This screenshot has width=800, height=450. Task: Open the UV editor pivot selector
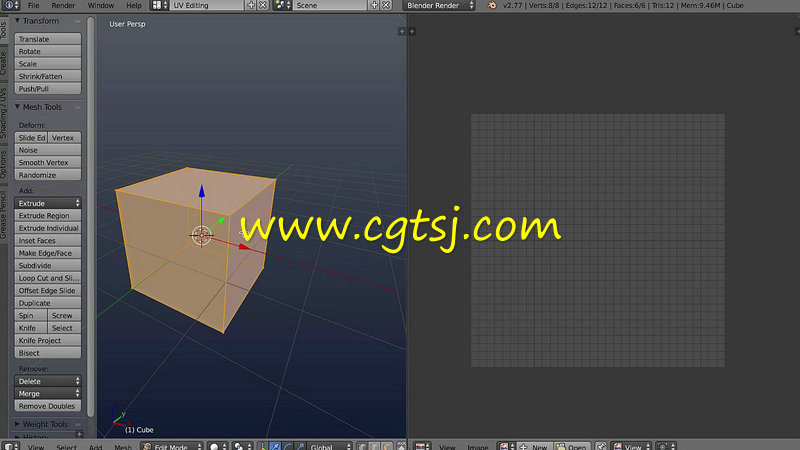coord(666,446)
